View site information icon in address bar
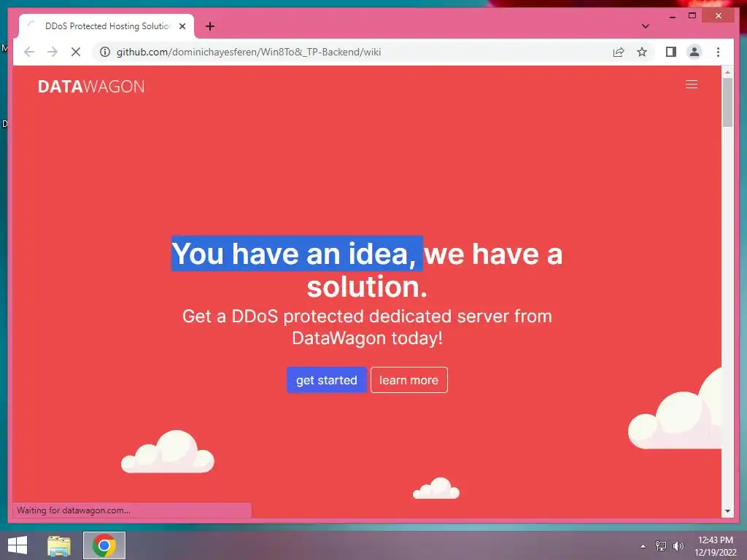Viewport: 747px width, 560px height. click(105, 52)
